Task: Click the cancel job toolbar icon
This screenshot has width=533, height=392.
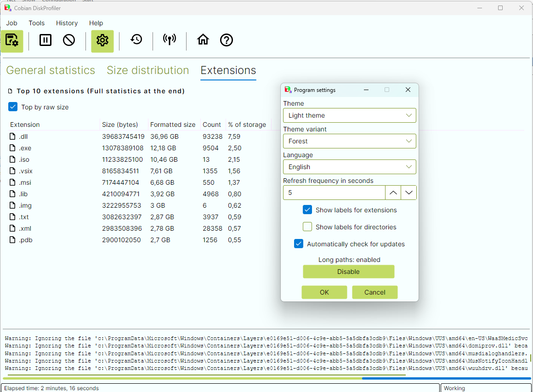Action: tap(69, 40)
